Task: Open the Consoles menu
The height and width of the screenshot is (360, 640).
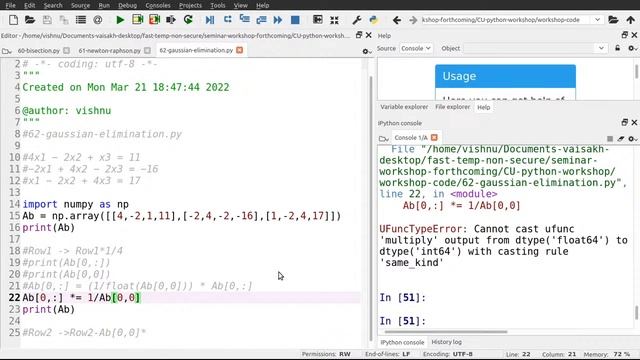Action: pyautogui.click(x=158, y=5)
